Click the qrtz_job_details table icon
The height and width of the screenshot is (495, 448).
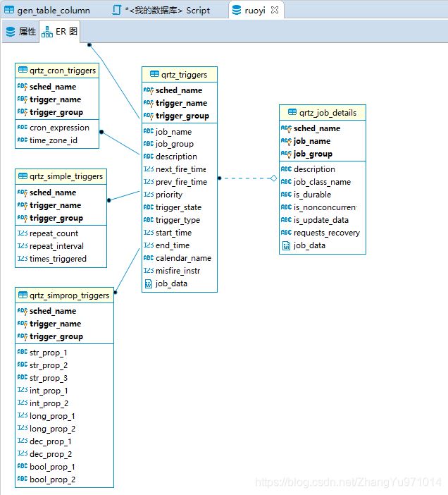[292, 112]
